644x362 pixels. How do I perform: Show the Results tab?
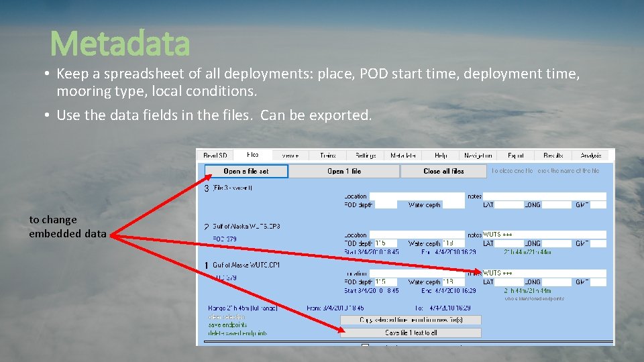pos(553,155)
